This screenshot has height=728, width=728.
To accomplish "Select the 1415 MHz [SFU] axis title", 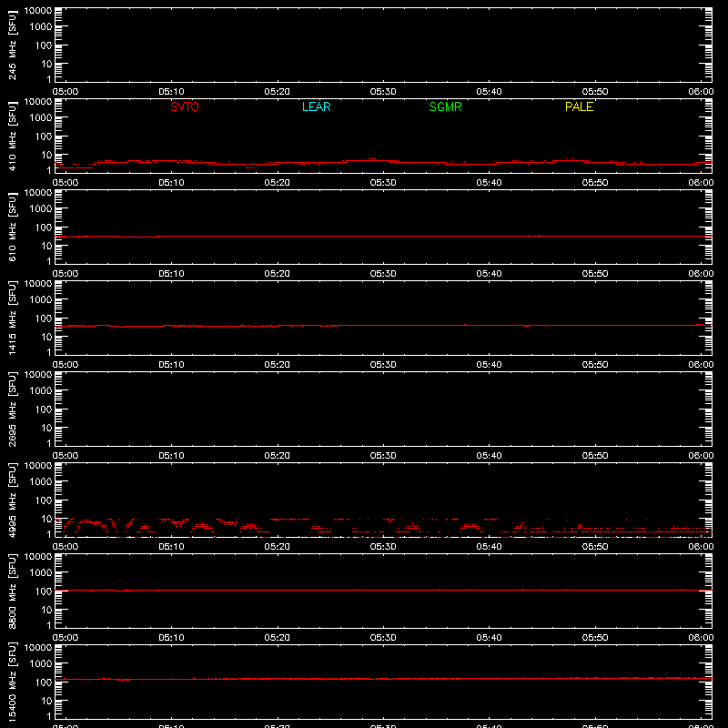I will click(x=13, y=318).
